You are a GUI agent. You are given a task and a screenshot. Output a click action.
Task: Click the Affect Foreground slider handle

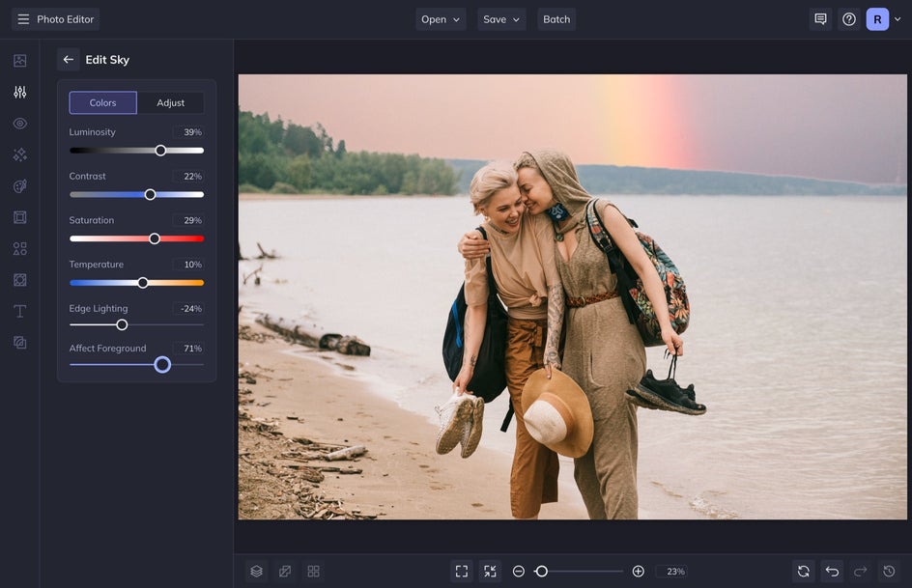click(162, 364)
